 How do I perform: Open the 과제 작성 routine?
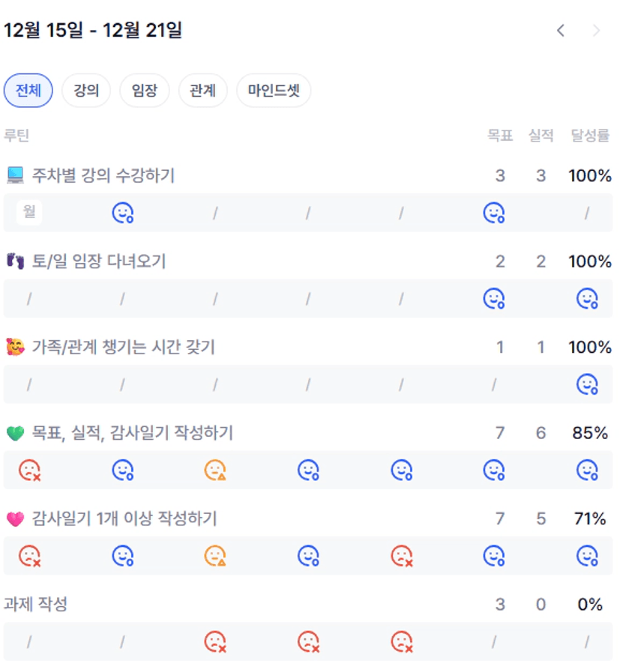[36, 604]
